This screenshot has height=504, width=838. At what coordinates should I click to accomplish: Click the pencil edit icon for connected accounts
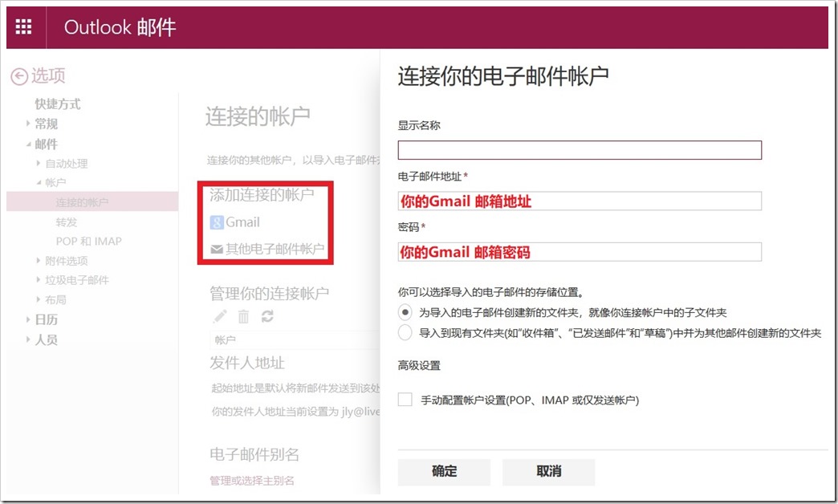pos(220,316)
